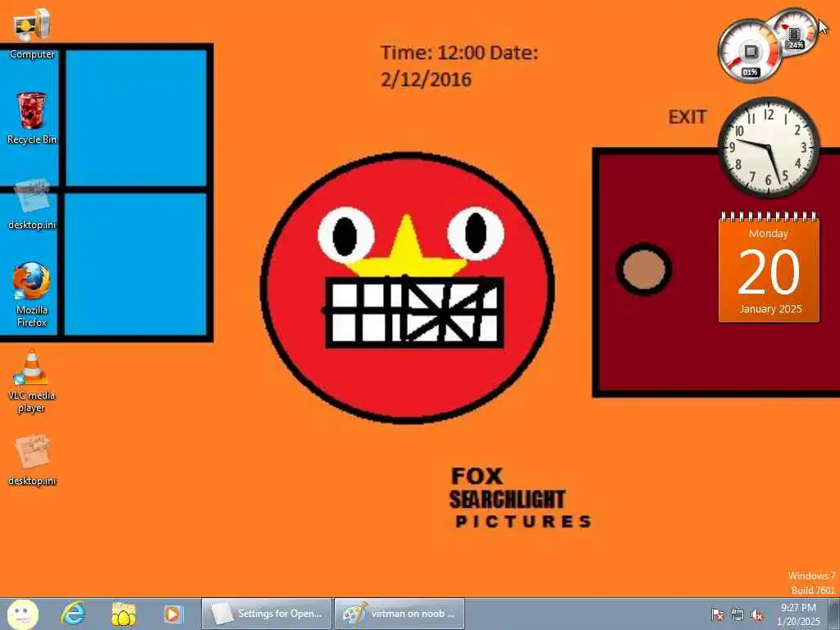This screenshot has width=840, height=630.
Task: Click the EXIT text on the wallpaper
Action: [x=687, y=117]
